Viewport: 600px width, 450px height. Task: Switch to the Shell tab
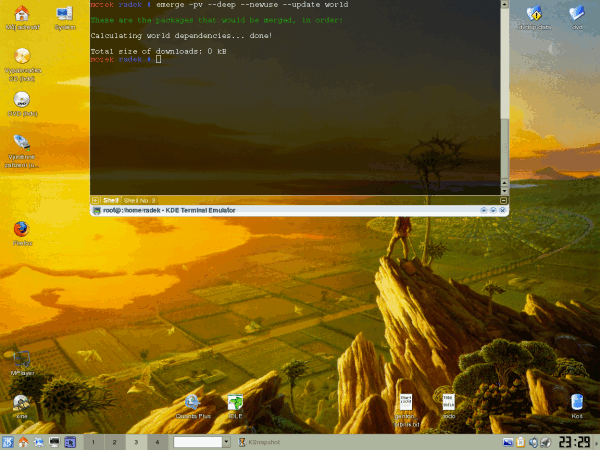pyautogui.click(x=111, y=200)
